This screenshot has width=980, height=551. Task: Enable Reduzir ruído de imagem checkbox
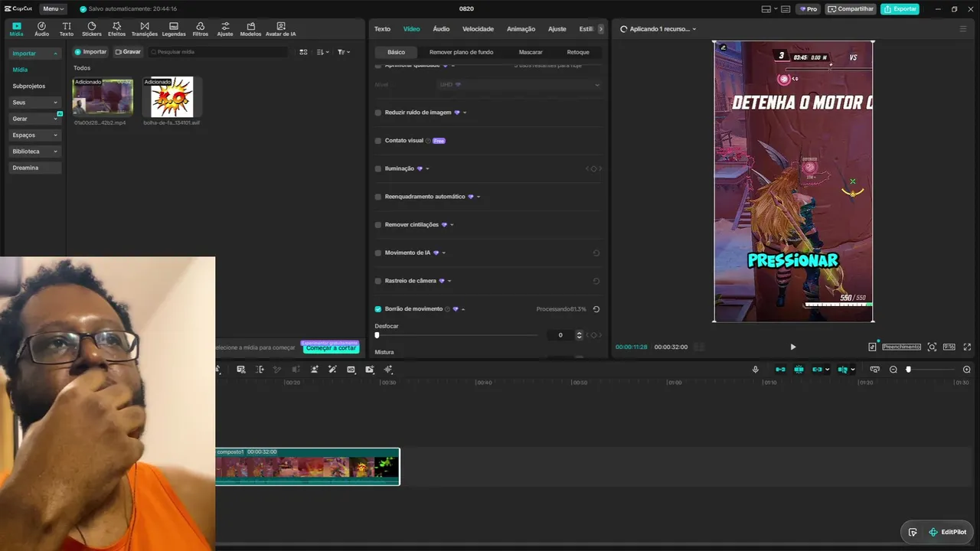(x=378, y=112)
